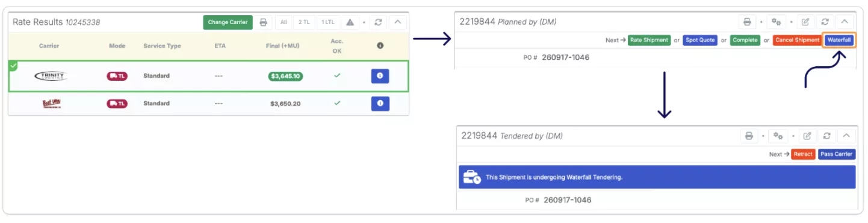Click the Carrier column header
This screenshot has height=223, width=868.
coord(49,46)
